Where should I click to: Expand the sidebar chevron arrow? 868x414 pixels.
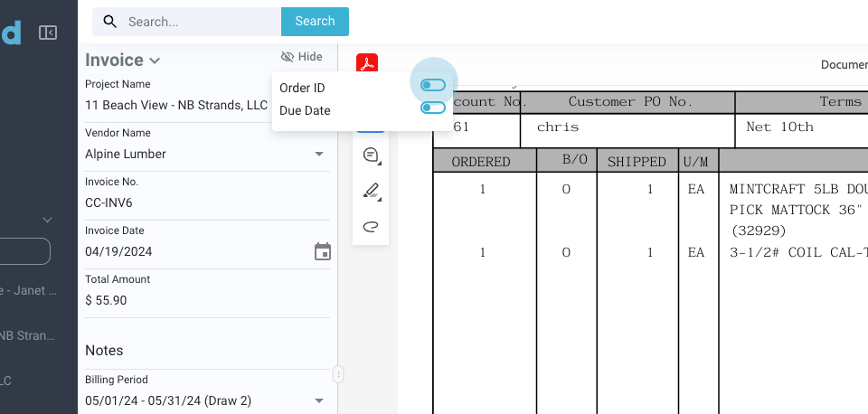(x=47, y=220)
